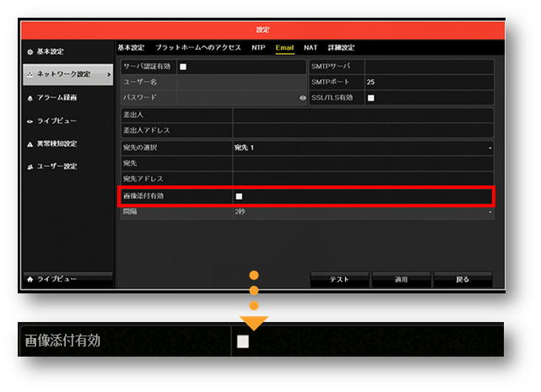Click the 戻る button

463,279
